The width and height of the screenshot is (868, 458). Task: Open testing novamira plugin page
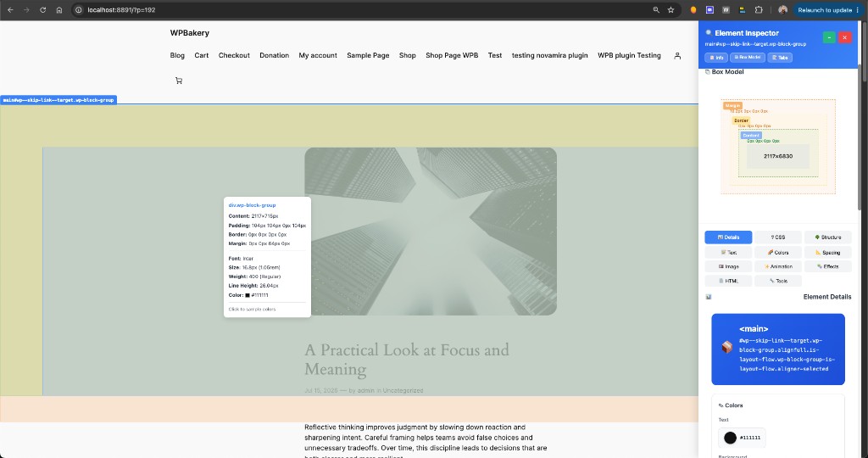549,55
